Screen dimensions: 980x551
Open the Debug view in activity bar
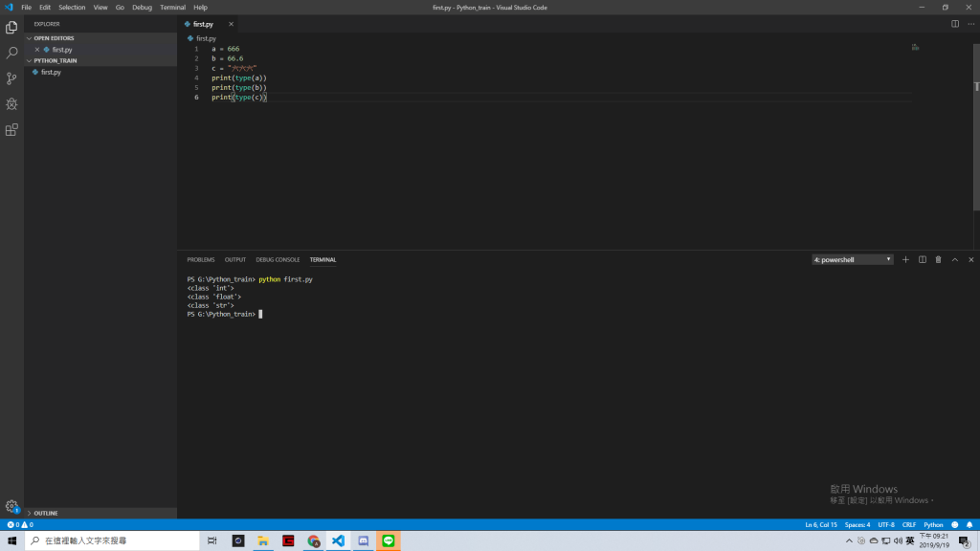tap(11, 104)
